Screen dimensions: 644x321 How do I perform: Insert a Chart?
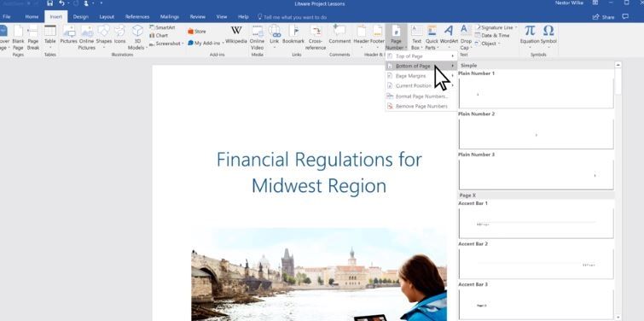click(159, 35)
